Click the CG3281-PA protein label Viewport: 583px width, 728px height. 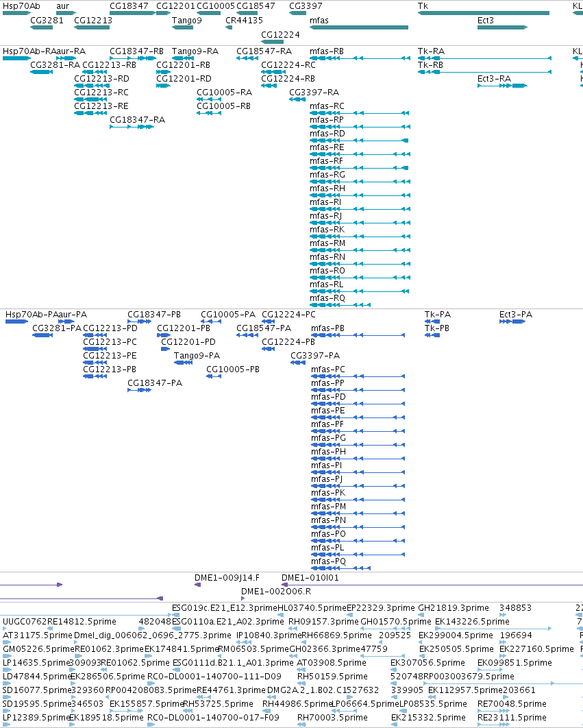click(57, 328)
